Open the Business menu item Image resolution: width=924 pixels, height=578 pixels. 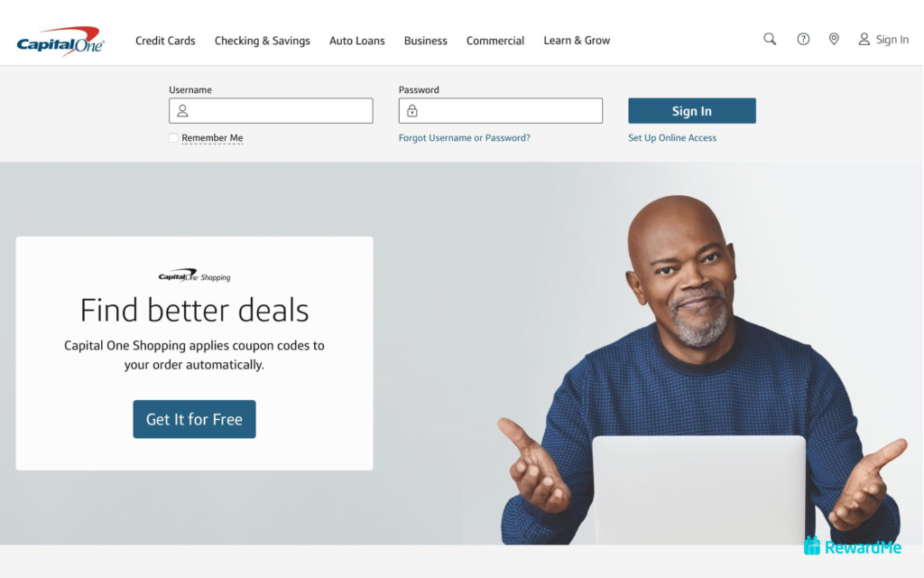(x=426, y=41)
